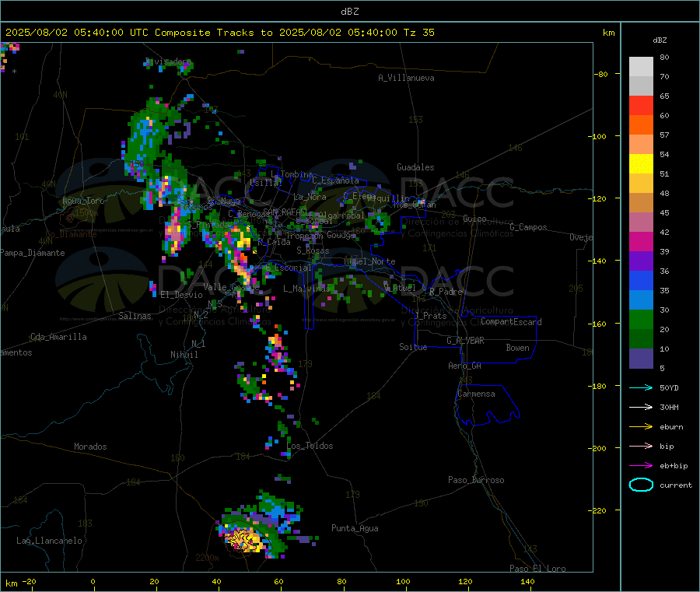Select the light gray 70–80 dBZ legend band
The image size is (700, 592).
pos(641,67)
